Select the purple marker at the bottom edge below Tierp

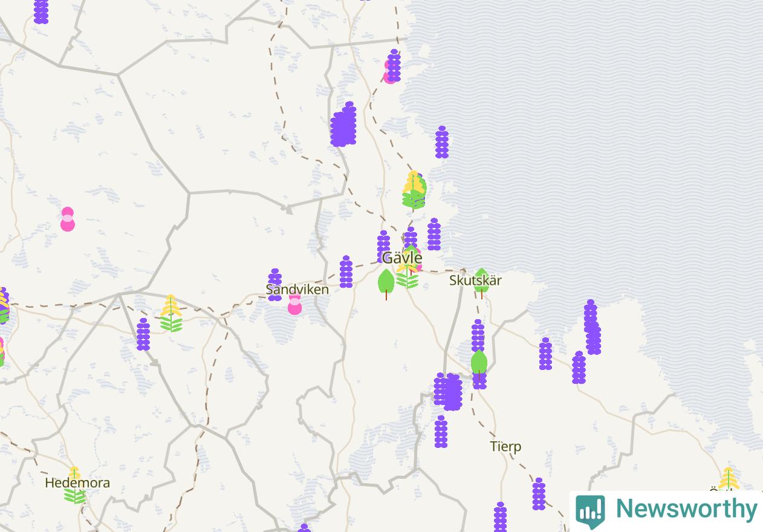500,517
